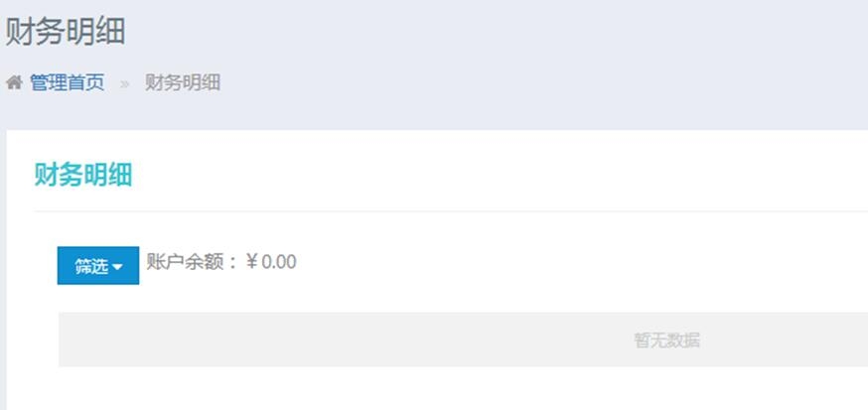Select 财务明细 in the breadcrumb trail
This screenshot has height=410, width=868.
tap(183, 83)
